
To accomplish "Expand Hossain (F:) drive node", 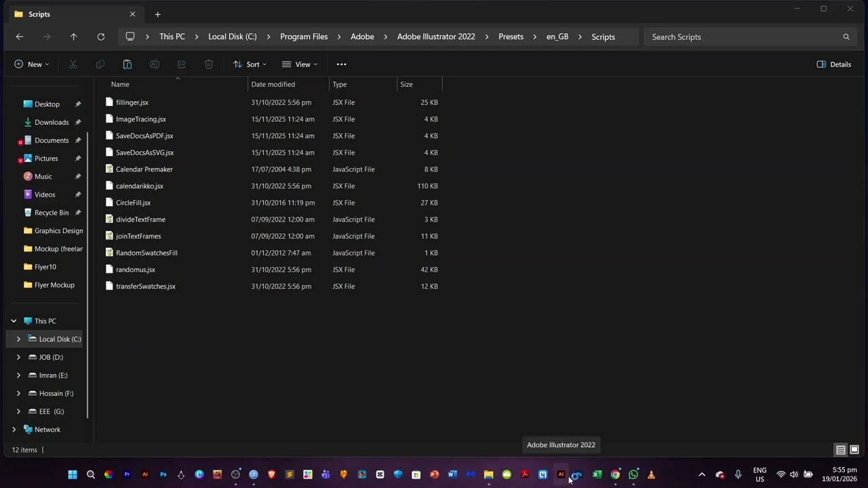I will point(18,393).
